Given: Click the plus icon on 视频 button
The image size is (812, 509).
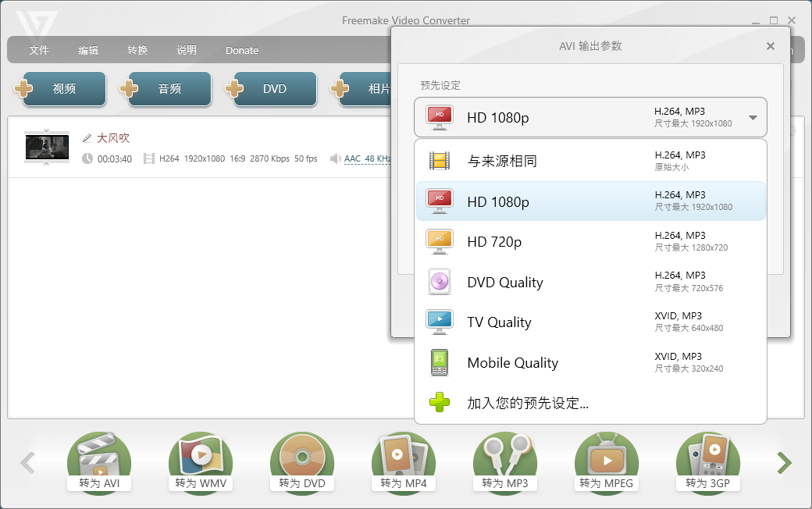Looking at the screenshot, I should click(23, 88).
